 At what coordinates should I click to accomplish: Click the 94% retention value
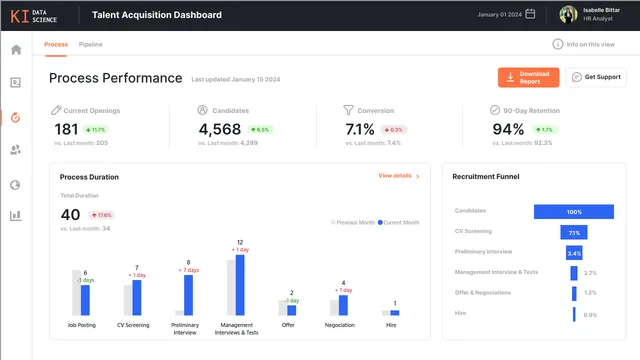click(508, 129)
